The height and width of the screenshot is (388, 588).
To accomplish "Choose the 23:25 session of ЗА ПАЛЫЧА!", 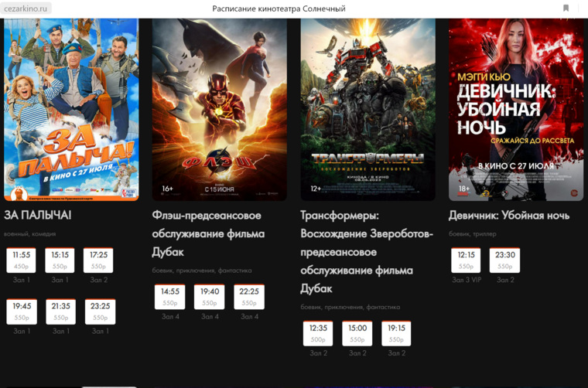I will pos(100,311).
